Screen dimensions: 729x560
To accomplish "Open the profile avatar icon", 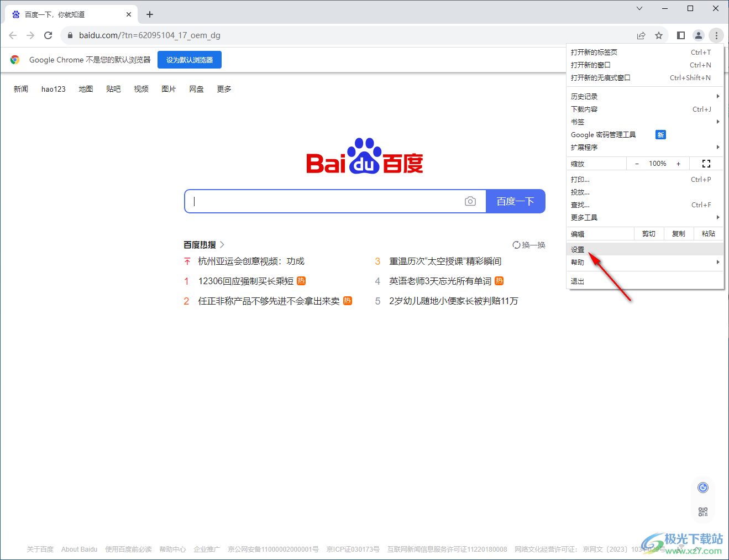I will (699, 35).
